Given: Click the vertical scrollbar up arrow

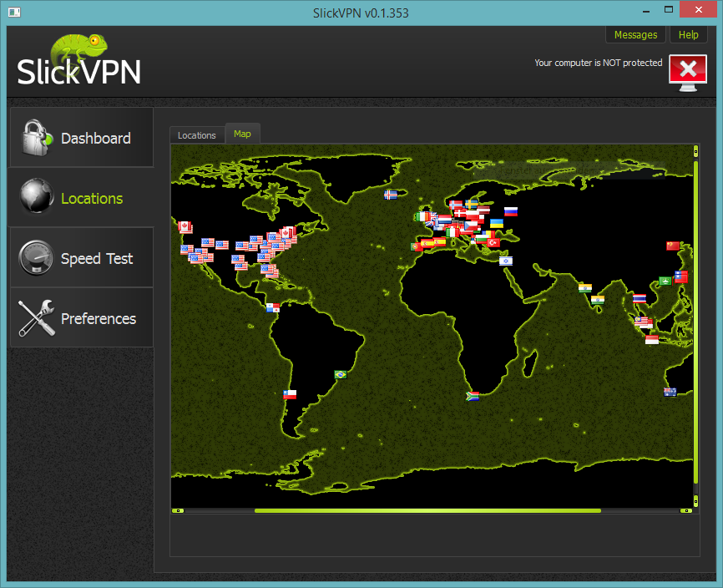Looking at the screenshot, I should coord(695,151).
